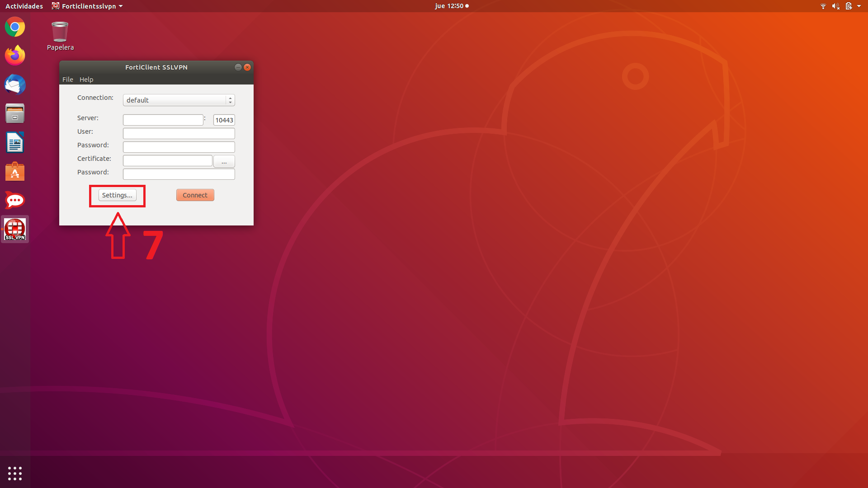The width and height of the screenshot is (868, 488).
Task: Open Google Chrome from the dock
Action: point(15,27)
